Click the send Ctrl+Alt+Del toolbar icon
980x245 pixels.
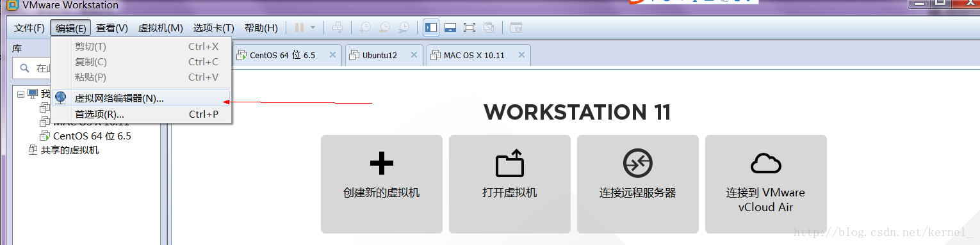[338, 28]
